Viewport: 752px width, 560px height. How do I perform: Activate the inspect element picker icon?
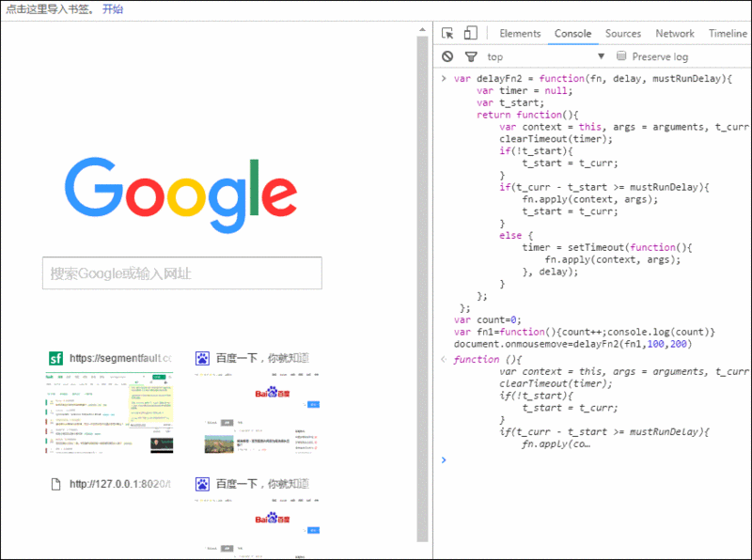coord(447,33)
